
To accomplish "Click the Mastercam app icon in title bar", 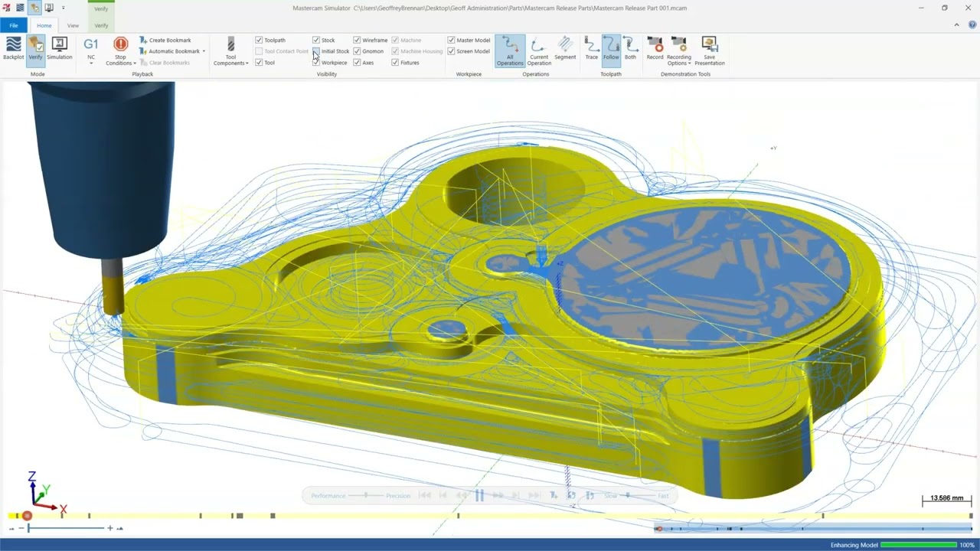I will tap(6, 8).
